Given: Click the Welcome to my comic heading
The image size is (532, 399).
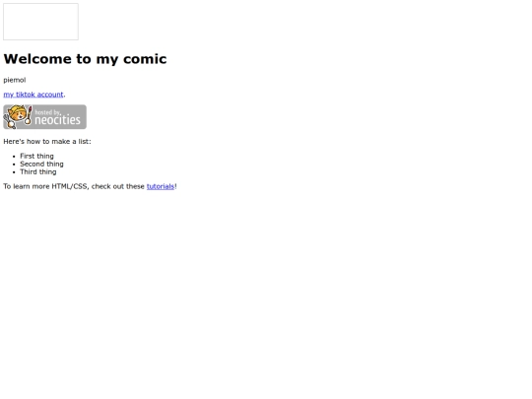Looking at the screenshot, I should point(85,59).
